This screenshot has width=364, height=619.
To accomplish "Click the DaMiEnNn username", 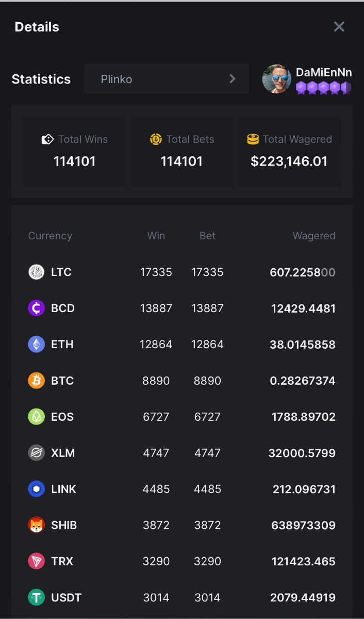I will [x=324, y=73].
